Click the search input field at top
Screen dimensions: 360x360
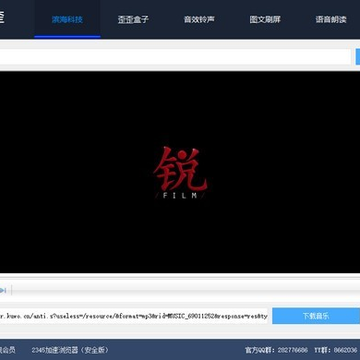point(175,57)
